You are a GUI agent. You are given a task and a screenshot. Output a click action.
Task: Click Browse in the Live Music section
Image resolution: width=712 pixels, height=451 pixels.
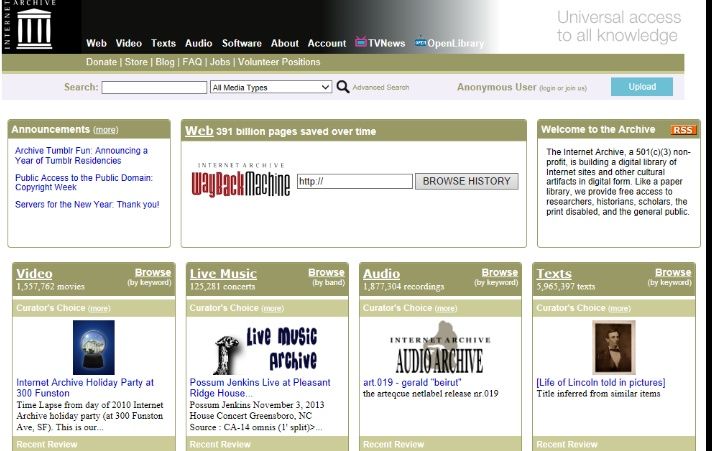pos(326,273)
